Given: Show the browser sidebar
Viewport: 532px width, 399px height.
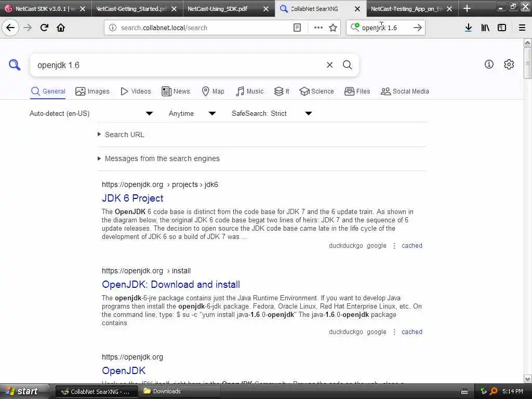Looking at the screenshot, I should pos(502,28).
